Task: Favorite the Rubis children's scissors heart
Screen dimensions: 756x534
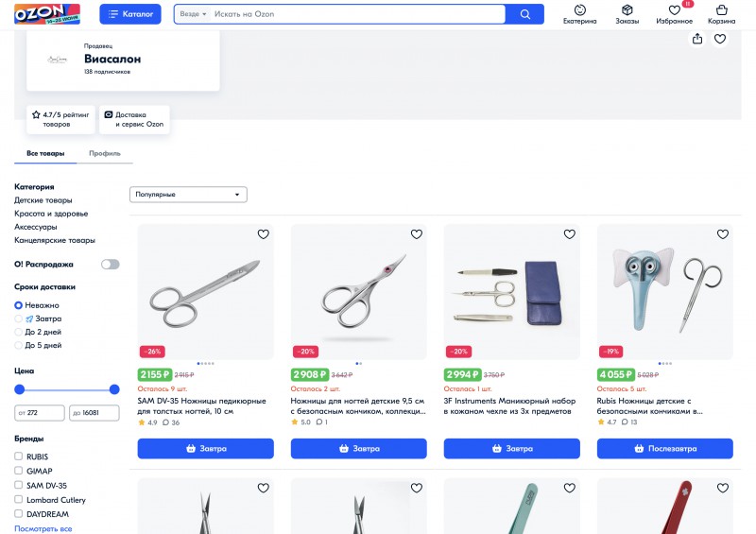Action: pos(723,234)
